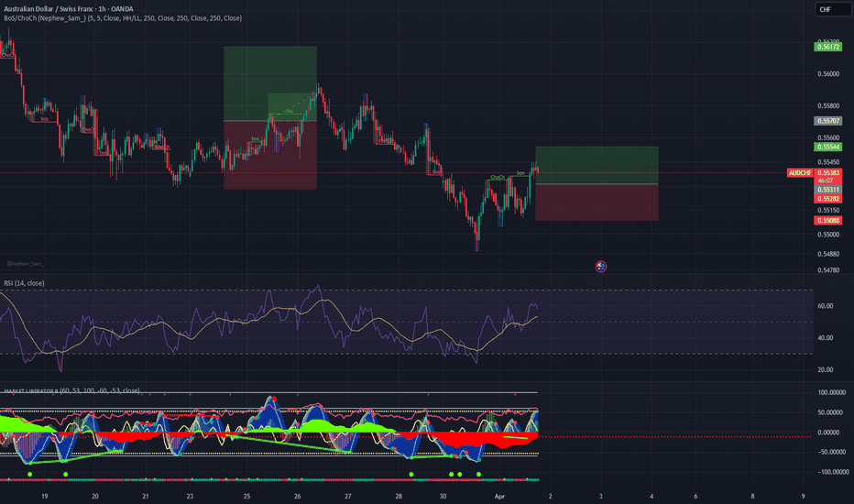
Task: Click the 0.55544 green target price label
Action: 827,148
